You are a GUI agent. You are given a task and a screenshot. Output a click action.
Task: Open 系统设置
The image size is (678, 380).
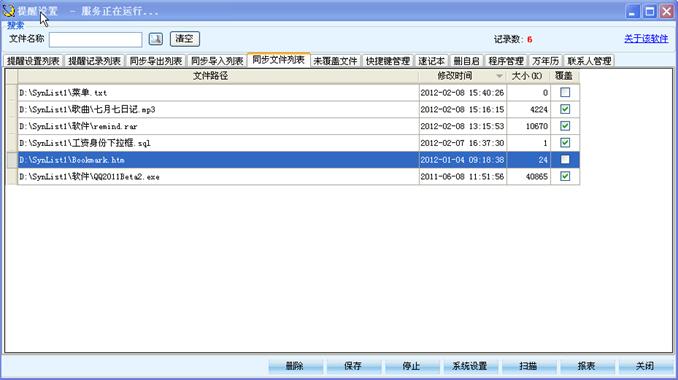tap(470, 366)
